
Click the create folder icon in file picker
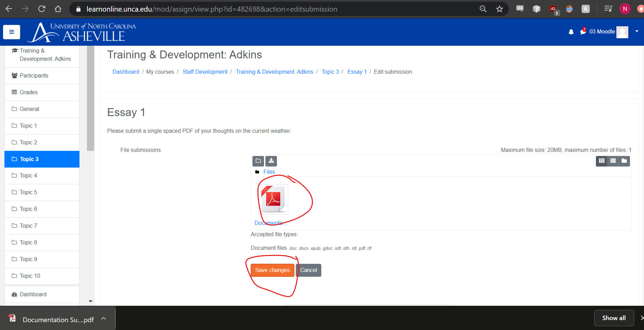click(x=258, y=161)
